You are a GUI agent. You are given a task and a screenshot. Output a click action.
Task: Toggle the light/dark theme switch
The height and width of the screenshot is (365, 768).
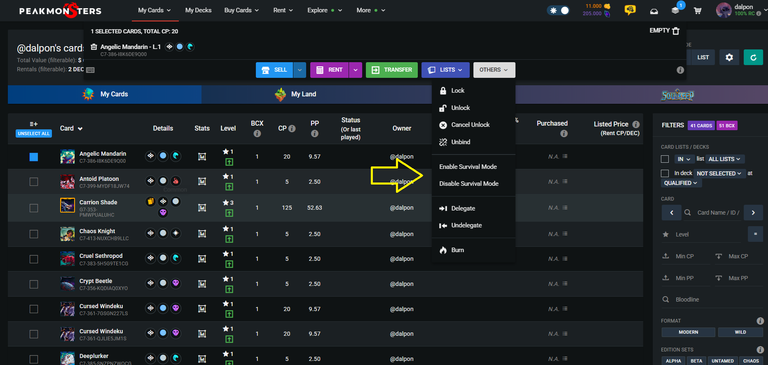pos(558,10)
